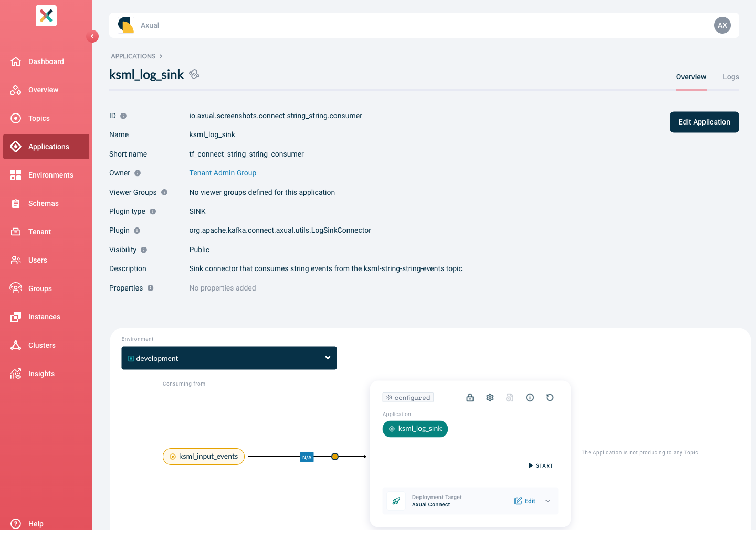Click the info icon next to ID
Viewport: 756px width, 538px height.
(123, 116)
